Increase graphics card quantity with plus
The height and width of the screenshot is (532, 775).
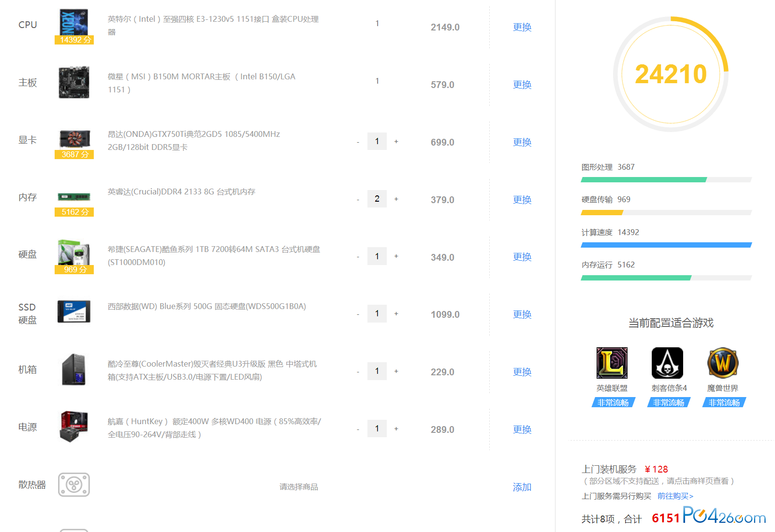click(x=396, y=142)
